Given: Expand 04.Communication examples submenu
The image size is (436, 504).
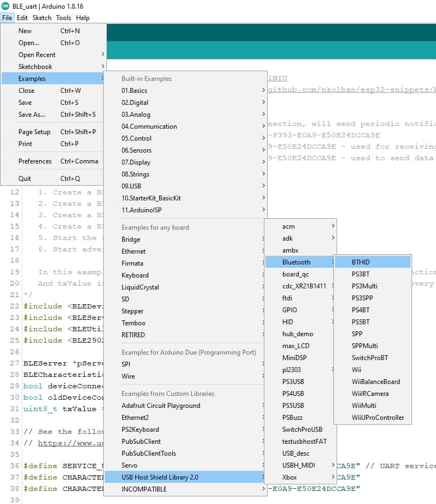Looking at the screenshot, I should pos(149,127).
